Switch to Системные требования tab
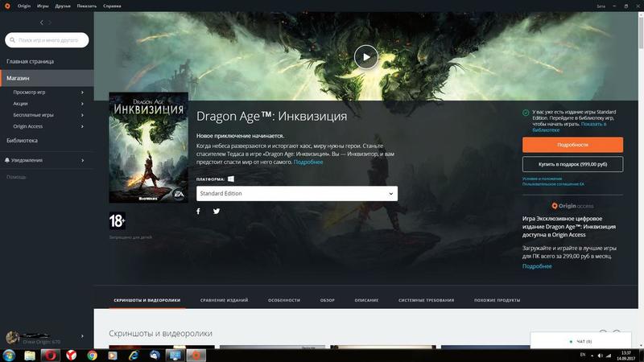Viewport: 644px width, 362px height. pyautogui.click(x=427, y=300)
